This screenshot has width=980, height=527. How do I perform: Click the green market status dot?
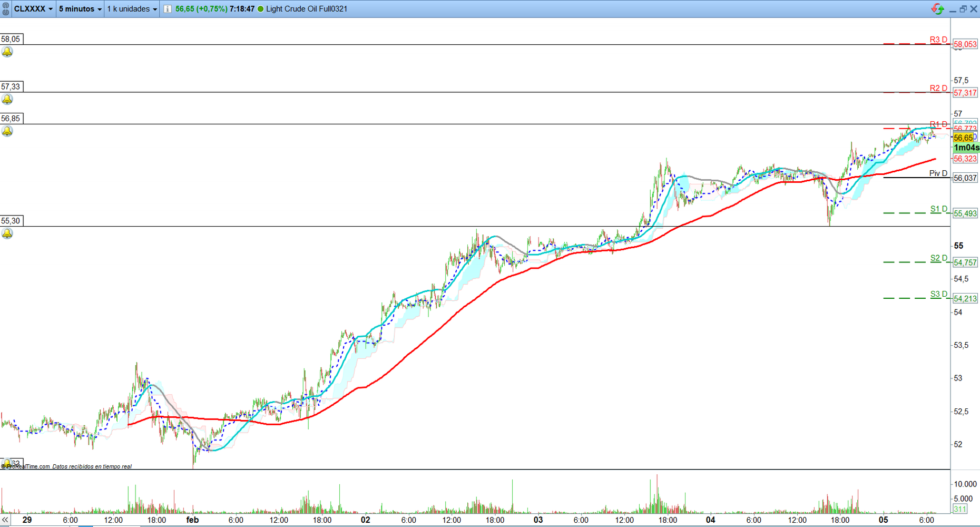tap(260, 9)
